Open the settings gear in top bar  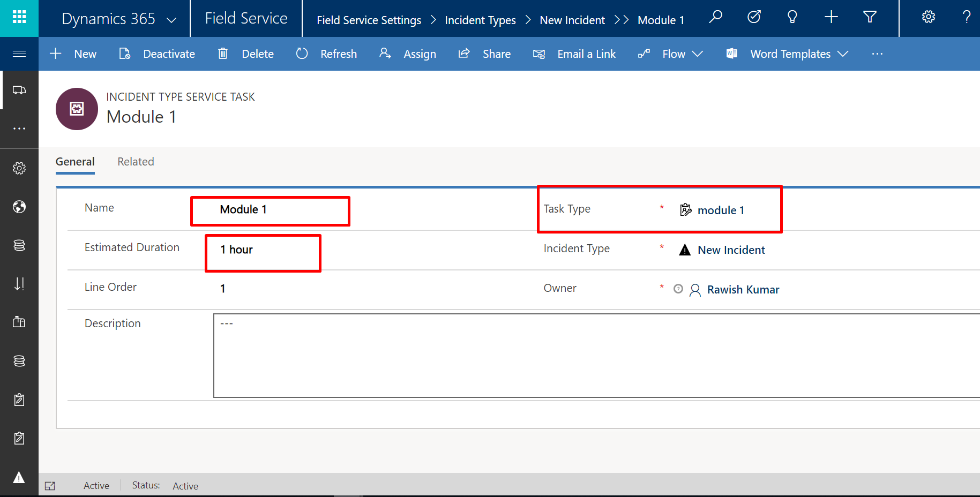tap(928, 18)
